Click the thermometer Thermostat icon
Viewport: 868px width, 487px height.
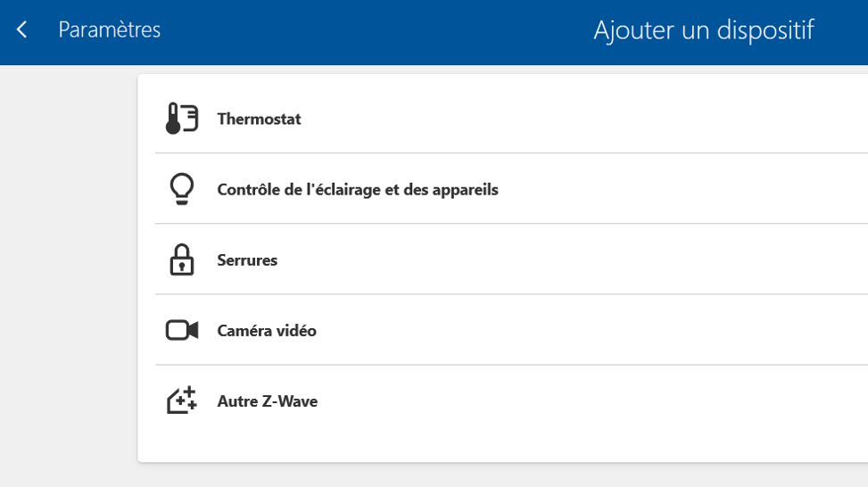[182, 119]
